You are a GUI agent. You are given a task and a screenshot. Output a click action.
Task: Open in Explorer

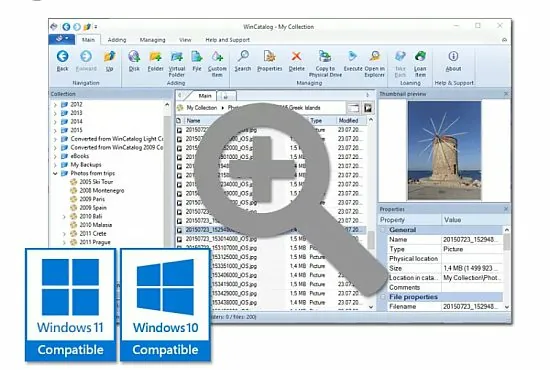(x=375, y=63)
